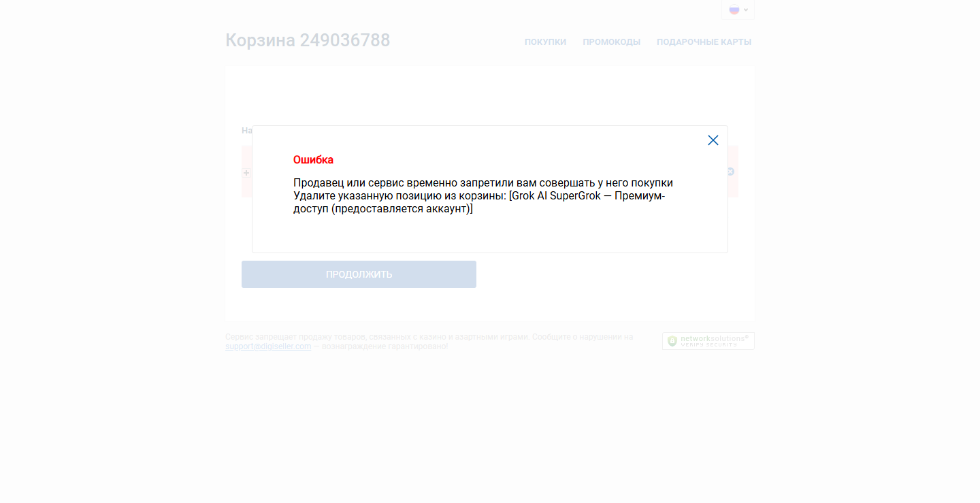The height and width of the screenshot is (503, 980).
Task: Open the support@digiseller.com email link
Action: point(268,346)
